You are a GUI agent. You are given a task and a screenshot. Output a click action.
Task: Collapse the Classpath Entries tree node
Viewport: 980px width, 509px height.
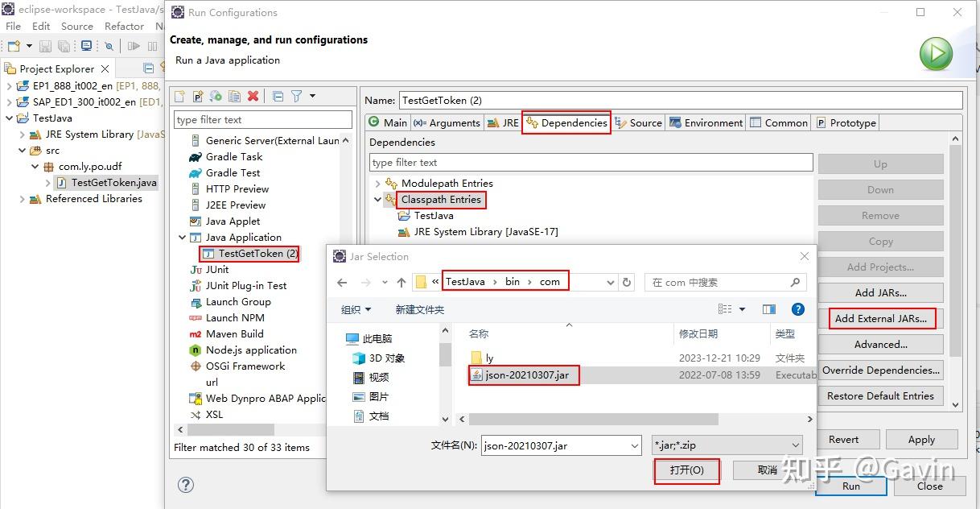pos(377,200)
